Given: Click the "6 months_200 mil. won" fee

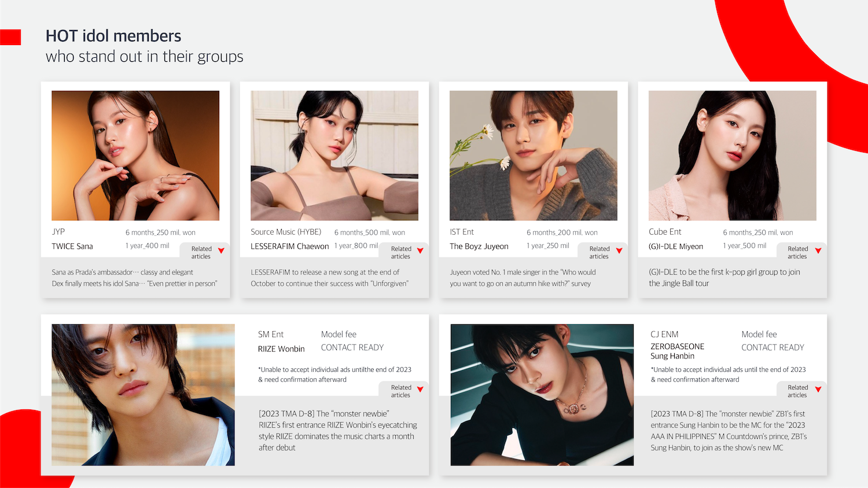Looking at the screenshot, I should click(562, 232).
